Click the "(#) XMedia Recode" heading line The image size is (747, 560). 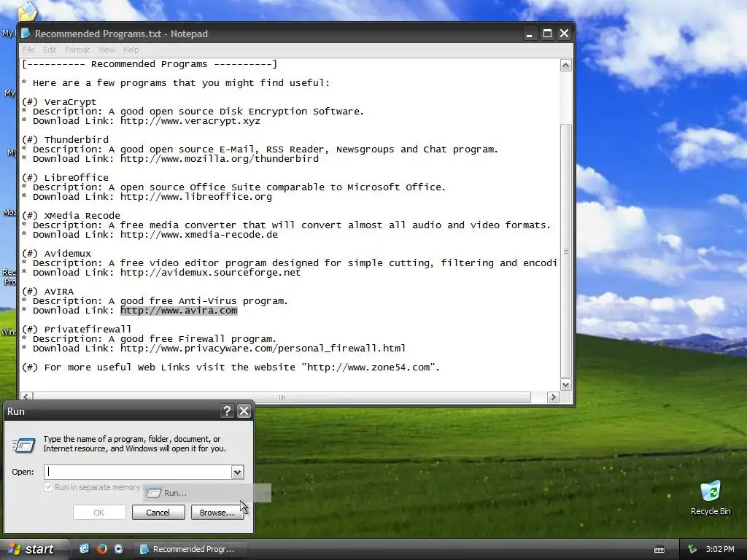point(71,216)
